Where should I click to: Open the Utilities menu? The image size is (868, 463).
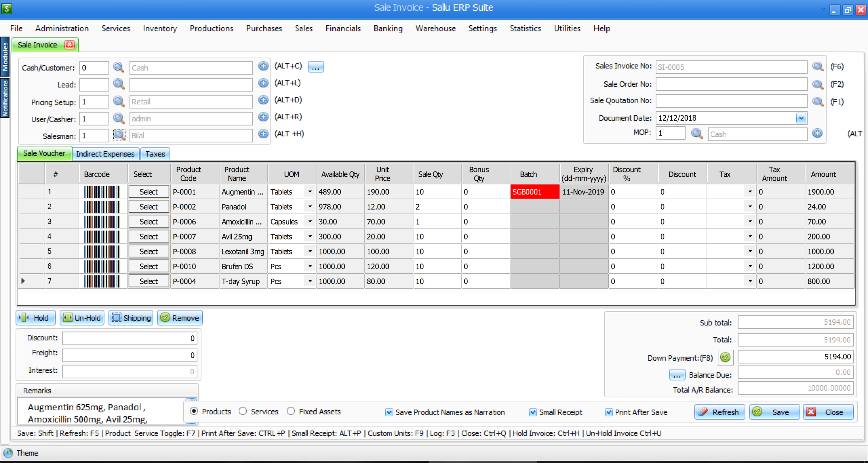tap(567, 28)
